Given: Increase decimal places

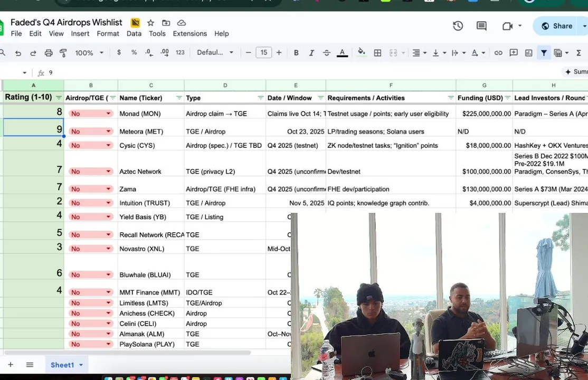Looking at the screenshot, I should (x=164, y=53).
